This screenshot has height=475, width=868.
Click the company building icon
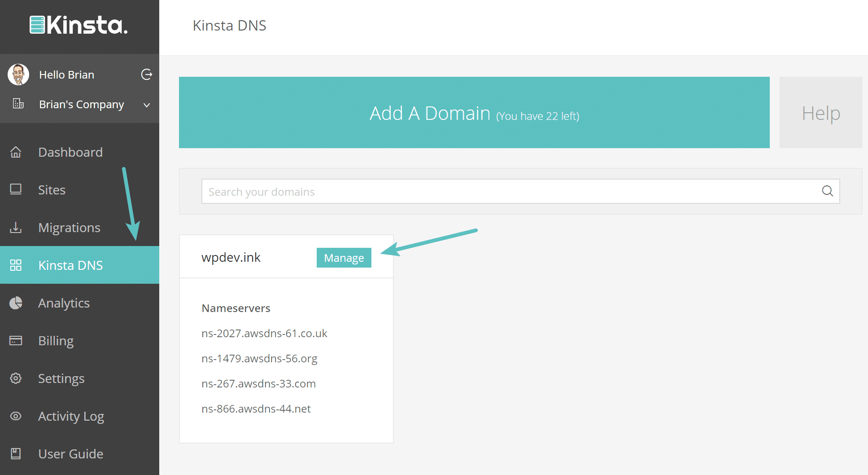(x=18, y=104)
